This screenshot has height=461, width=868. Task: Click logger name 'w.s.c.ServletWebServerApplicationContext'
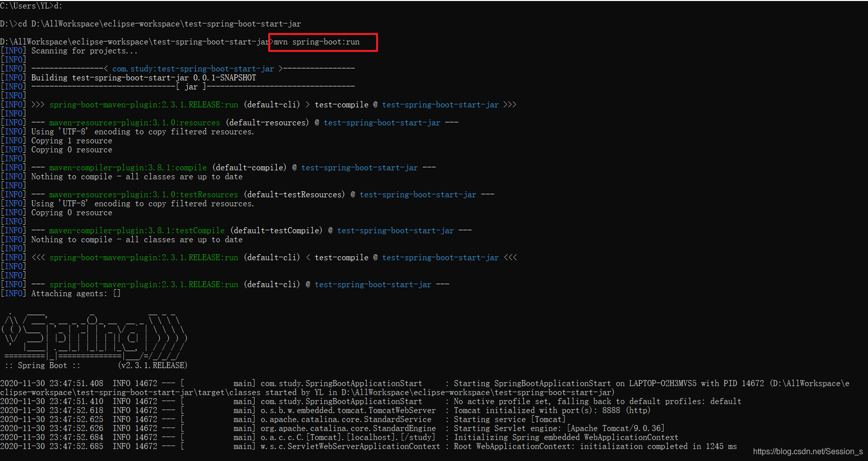[350, 447]
